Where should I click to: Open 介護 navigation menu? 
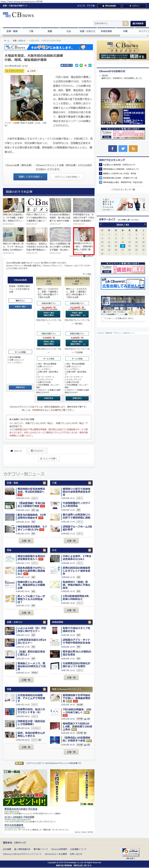pyautogui.click(x=31, y=31)
